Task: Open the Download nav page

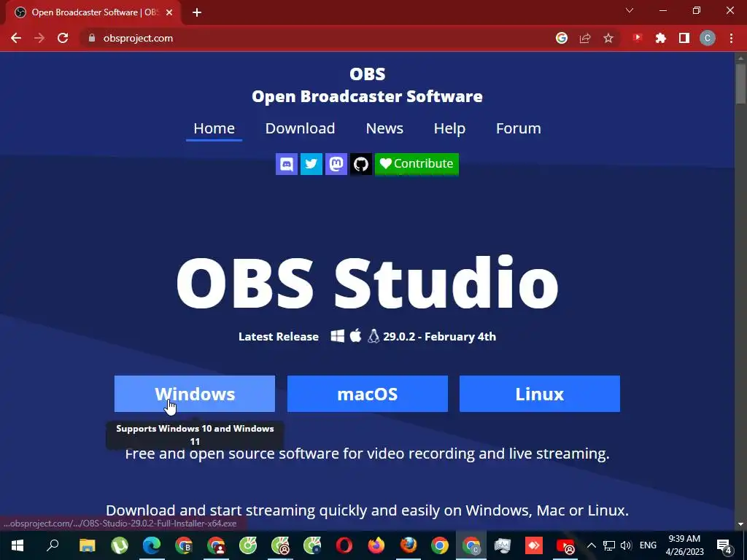Action: (300, 128)
